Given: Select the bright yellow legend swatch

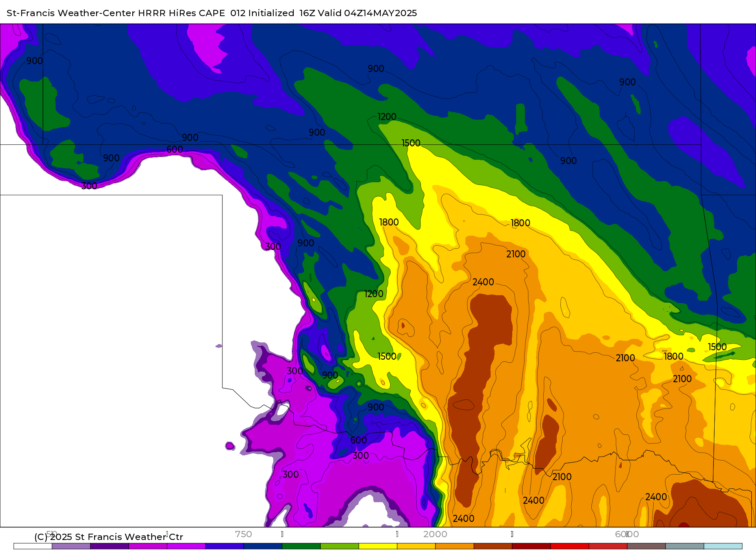Looking at the screenshot, I should (x=378, y=546).
